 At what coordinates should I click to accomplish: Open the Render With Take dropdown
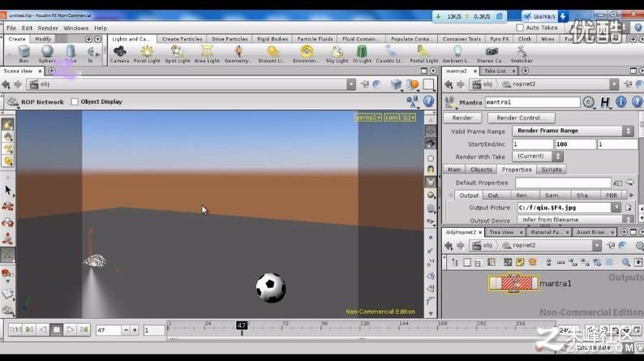point(538,157)
